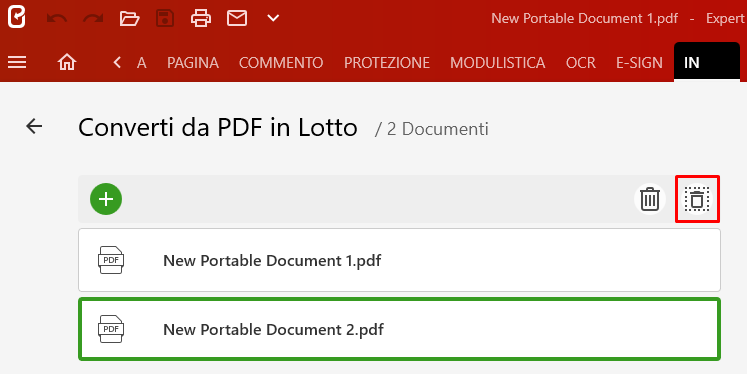Go back using the arrow beside Converti da PDF

coord(34,126)
